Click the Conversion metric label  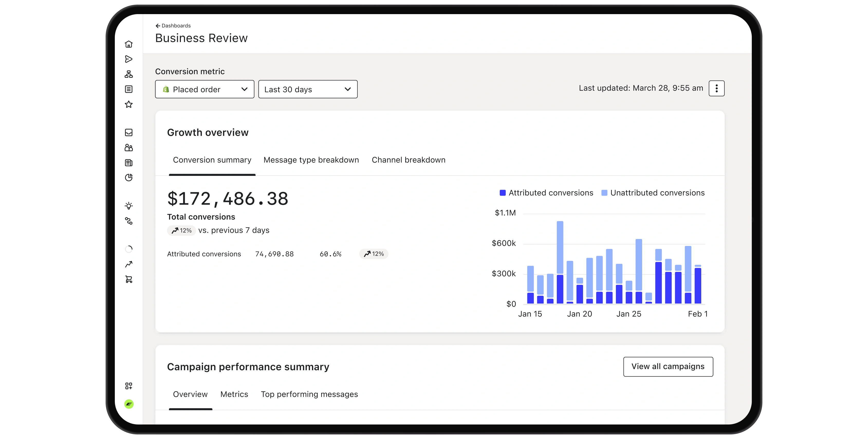coord(190,71)
